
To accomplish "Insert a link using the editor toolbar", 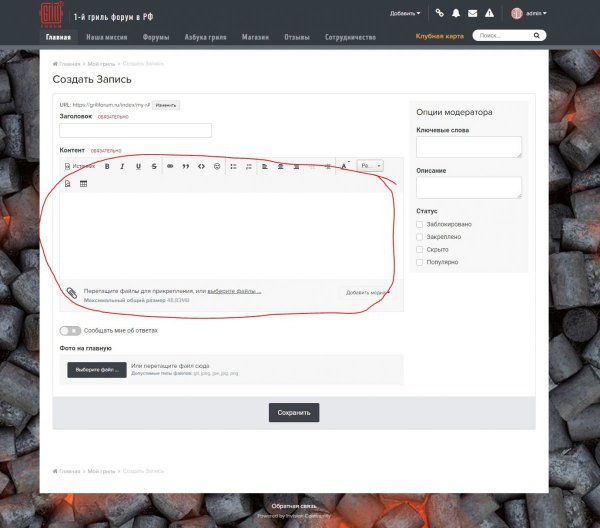I will (169, 166).
